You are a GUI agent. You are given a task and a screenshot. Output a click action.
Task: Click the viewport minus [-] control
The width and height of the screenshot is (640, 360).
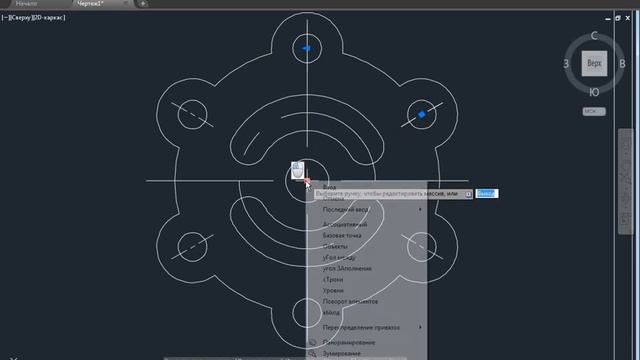[5, 18]
